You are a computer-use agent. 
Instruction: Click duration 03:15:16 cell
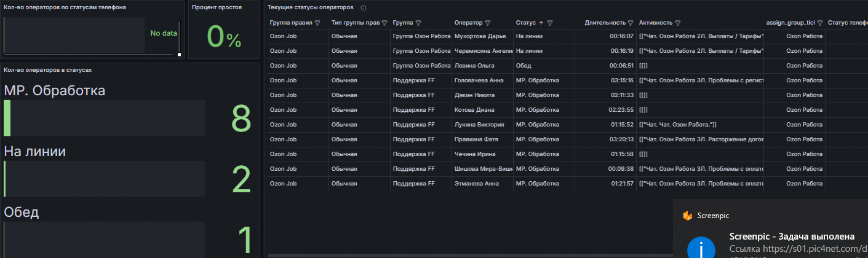[605, 80]
